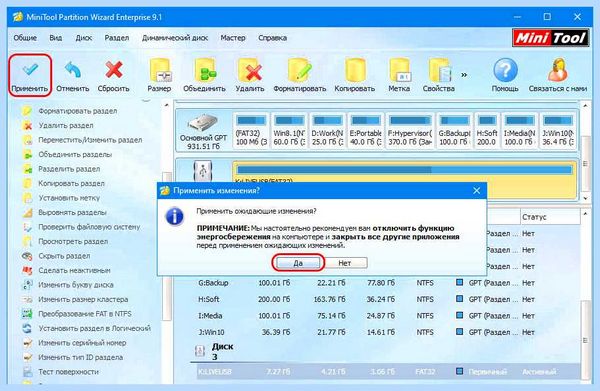Select the G:Backup 100.0 ГБ partition block

click(x=454, y=131)
